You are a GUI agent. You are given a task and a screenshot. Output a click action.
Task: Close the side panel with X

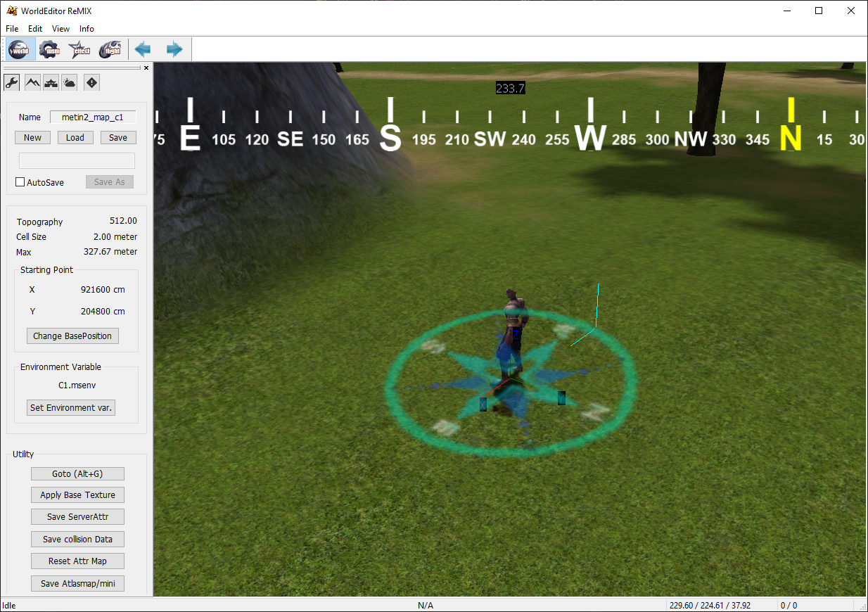click(146, 68)
